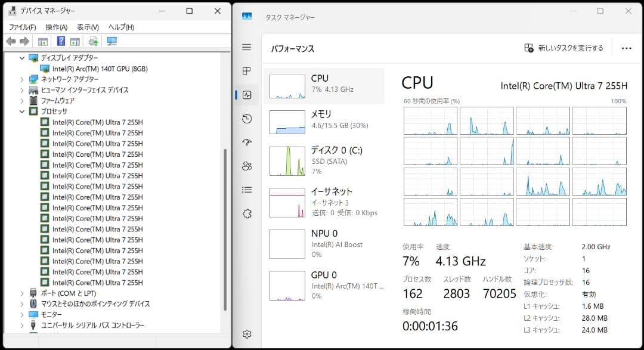
Task: Select the メモリ performance item
Action: coord(324,122)
